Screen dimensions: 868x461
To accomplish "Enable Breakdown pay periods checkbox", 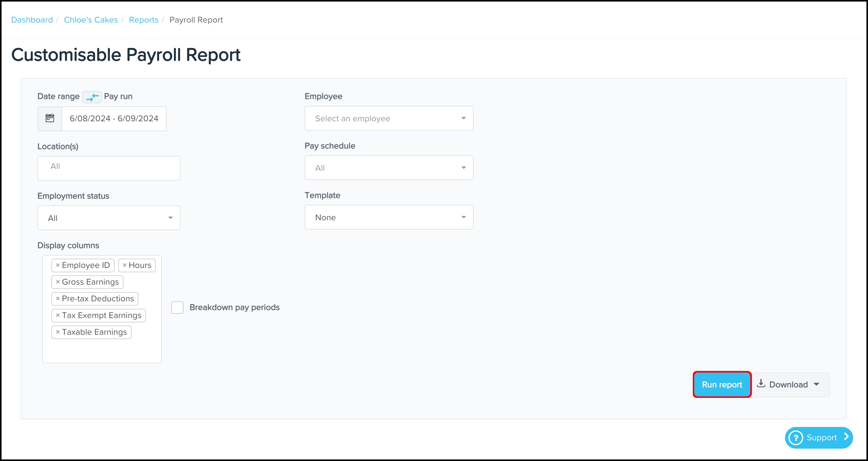I will tap(177, 307).
